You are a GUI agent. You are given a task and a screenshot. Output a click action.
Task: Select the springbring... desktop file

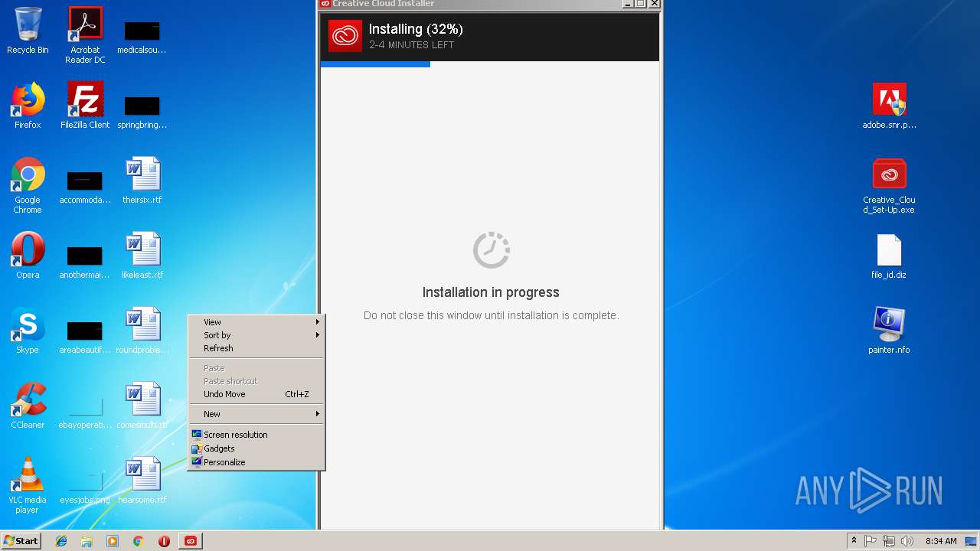point(142,110)
